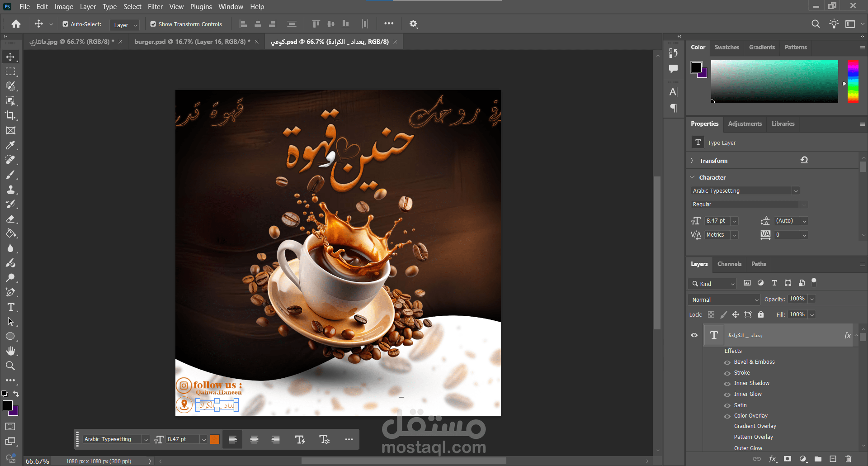Image resolution: width=868 pixels, height=466 pixels.
Task: Select the Rectangular Marquee tool
Action: click(10, 71)
